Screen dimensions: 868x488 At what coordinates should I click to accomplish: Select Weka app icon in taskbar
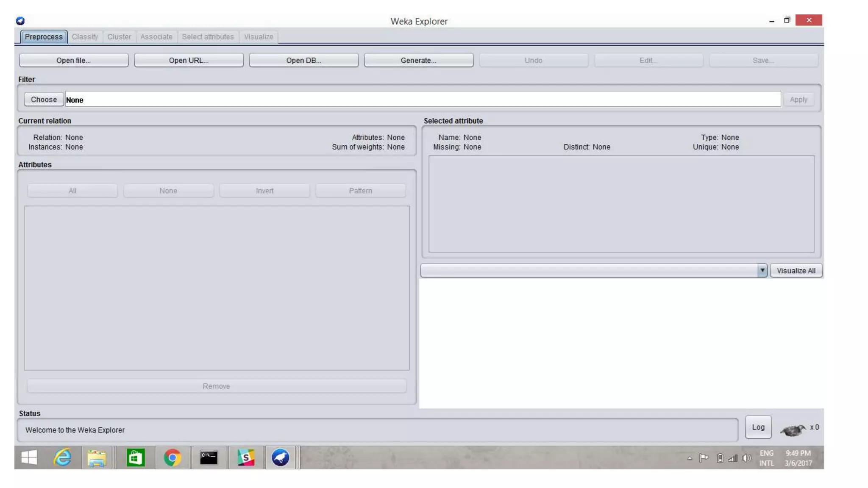(x=280, y=457)
